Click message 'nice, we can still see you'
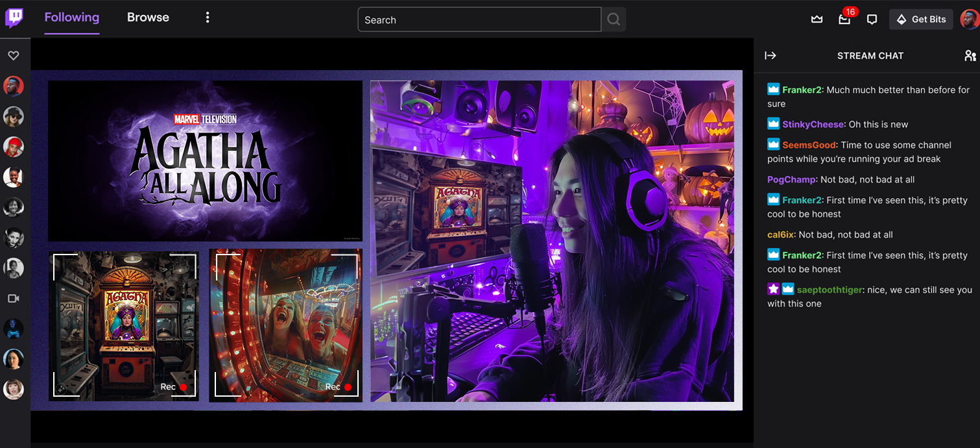 pyautogui.click(x=870, y=297)
